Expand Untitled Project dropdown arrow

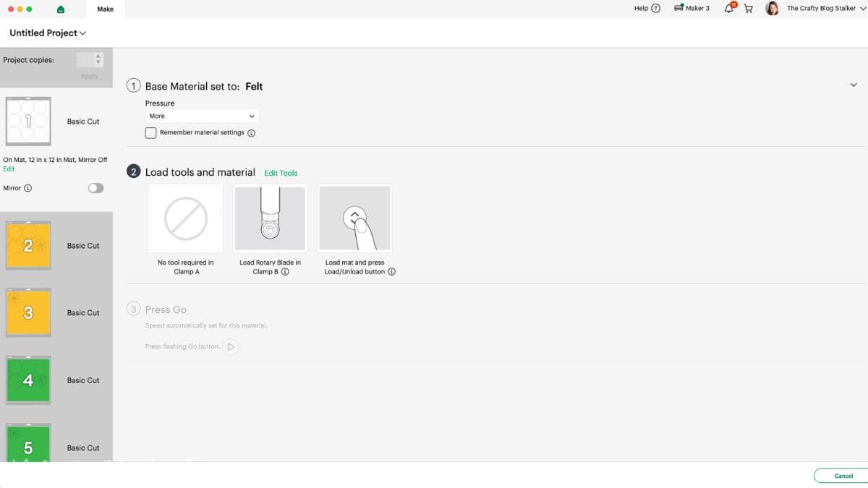point(83,33)
